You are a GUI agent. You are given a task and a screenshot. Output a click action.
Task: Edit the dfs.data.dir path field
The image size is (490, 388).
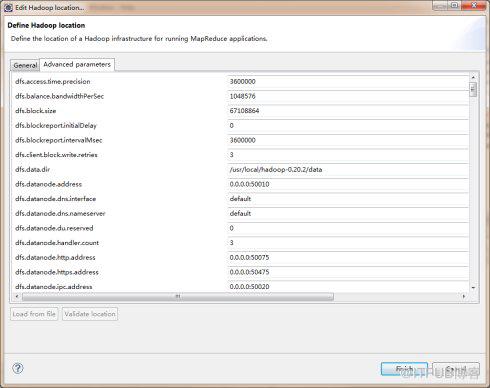coord(348,170)
